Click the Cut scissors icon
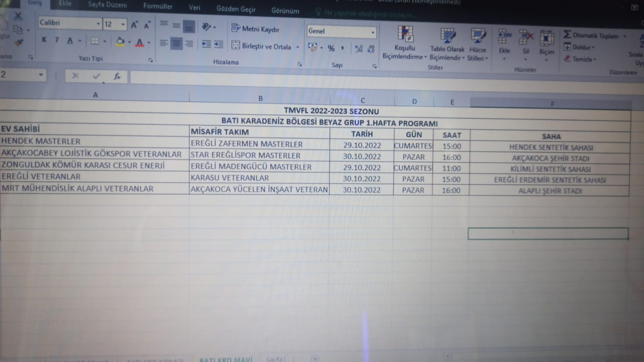The image size is (644, 362). (18, 17)
